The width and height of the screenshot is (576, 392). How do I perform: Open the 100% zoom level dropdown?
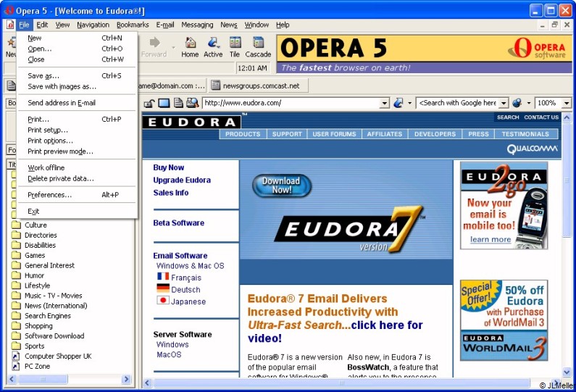coord(567,103)
